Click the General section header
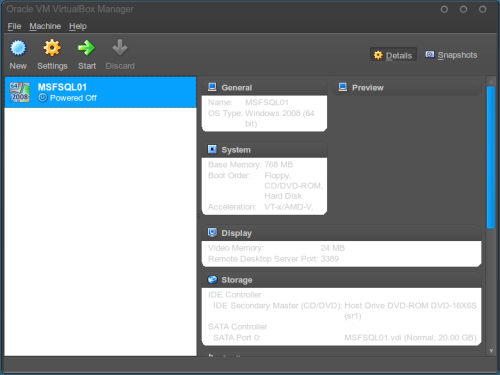Screen dimensions: 500x375 (x=264, y=88)
